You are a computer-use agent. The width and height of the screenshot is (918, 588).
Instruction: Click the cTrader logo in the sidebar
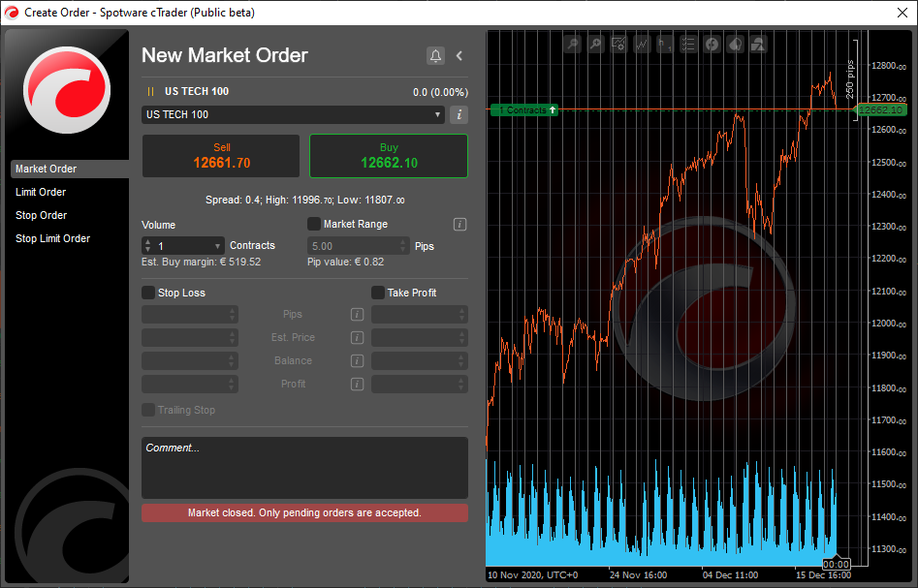click(x=67, y=89)
